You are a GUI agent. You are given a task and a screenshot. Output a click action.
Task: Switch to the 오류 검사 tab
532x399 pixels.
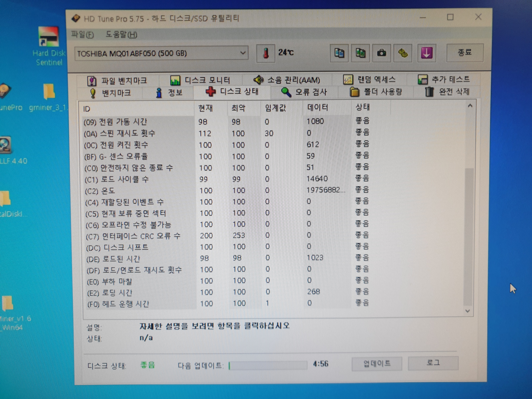coord(304,92)
